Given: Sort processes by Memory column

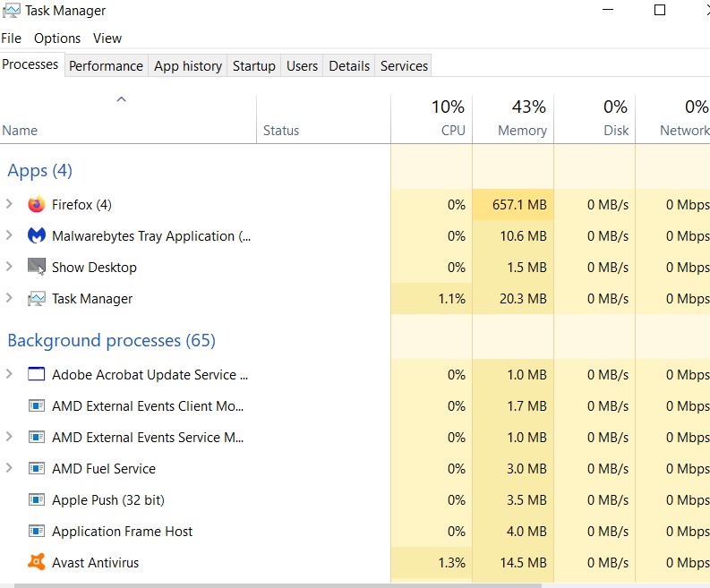Looking at the screenshot, I should 513,119.
